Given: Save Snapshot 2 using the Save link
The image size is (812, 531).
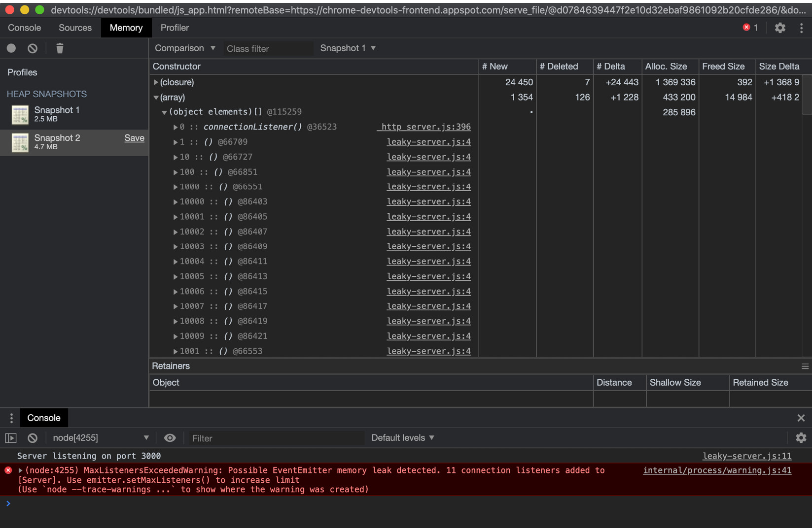Looking at the screenshot, I should (134, 138).
